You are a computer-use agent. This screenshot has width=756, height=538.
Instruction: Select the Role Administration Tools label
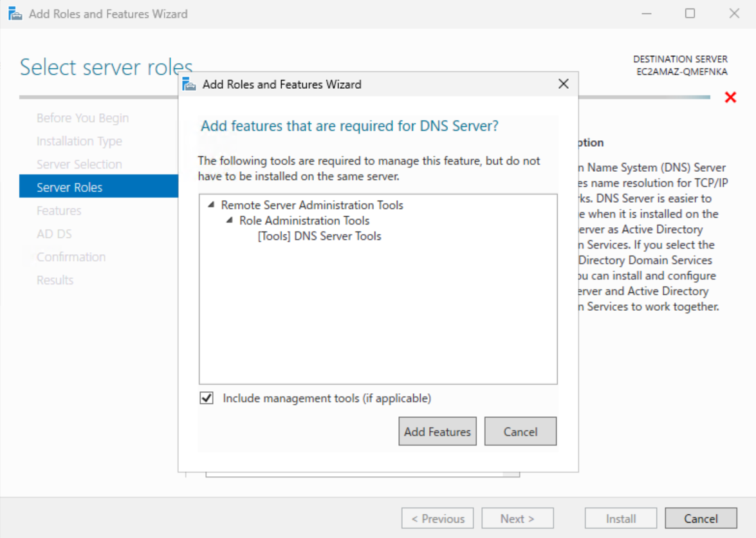point(304,221)
